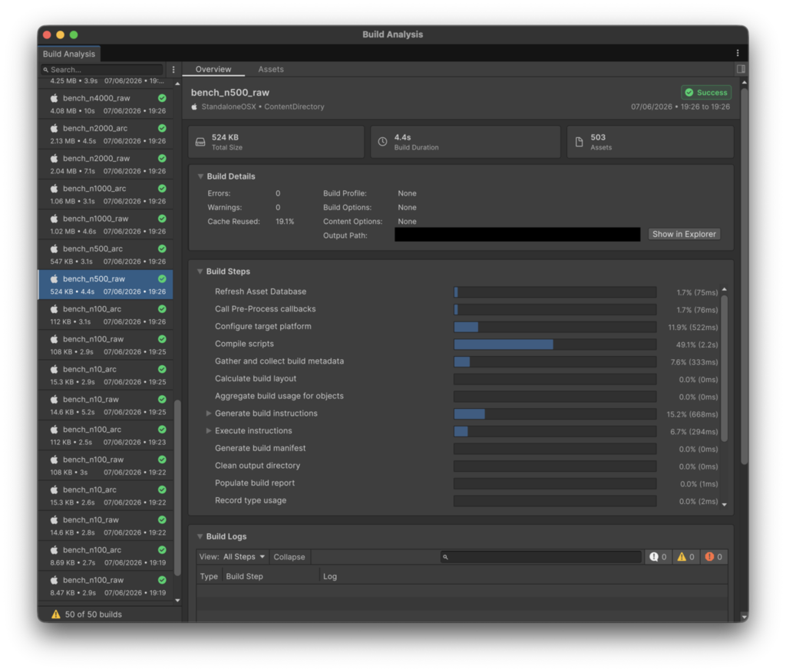The height and width of the screenshot is (672, 786).
Task: Select the bench_n100_raw build at 19:25
Action: pos(106,344)
